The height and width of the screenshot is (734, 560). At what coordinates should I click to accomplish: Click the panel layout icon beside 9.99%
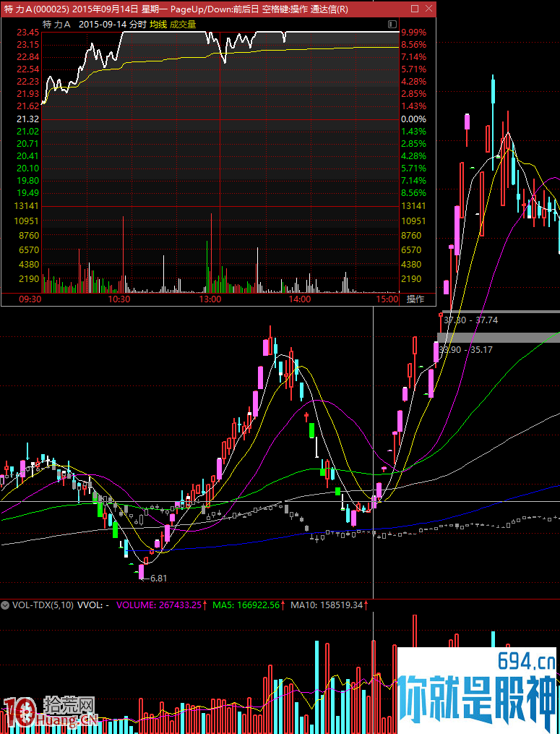[392, 25]
